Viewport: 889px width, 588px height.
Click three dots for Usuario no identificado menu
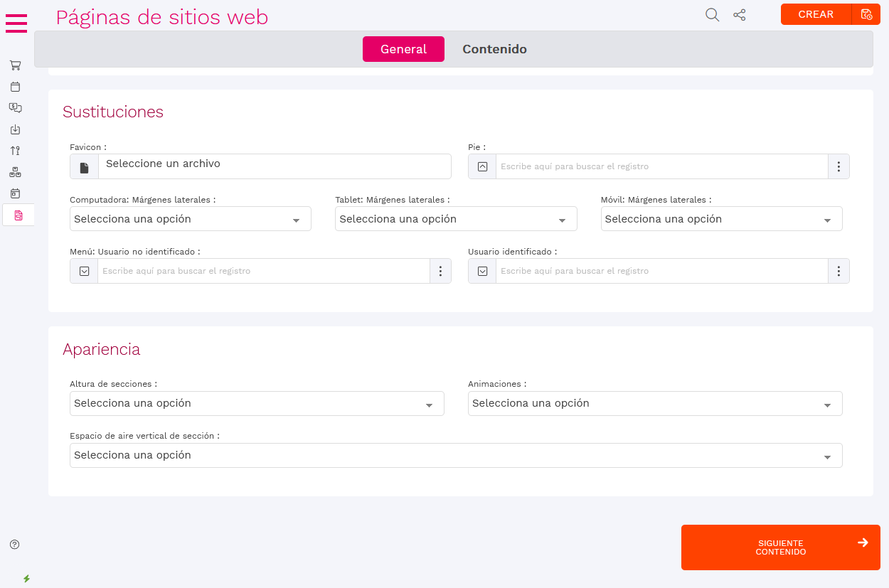440,271
